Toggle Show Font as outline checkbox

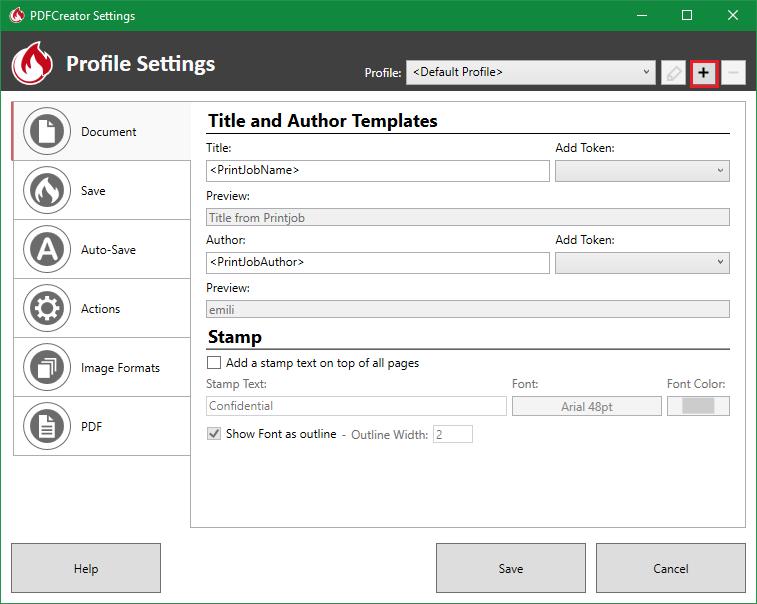tap(214, 434)
